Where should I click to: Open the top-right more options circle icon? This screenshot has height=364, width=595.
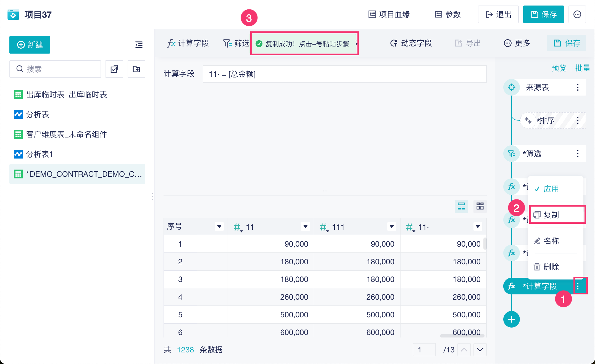577,14
